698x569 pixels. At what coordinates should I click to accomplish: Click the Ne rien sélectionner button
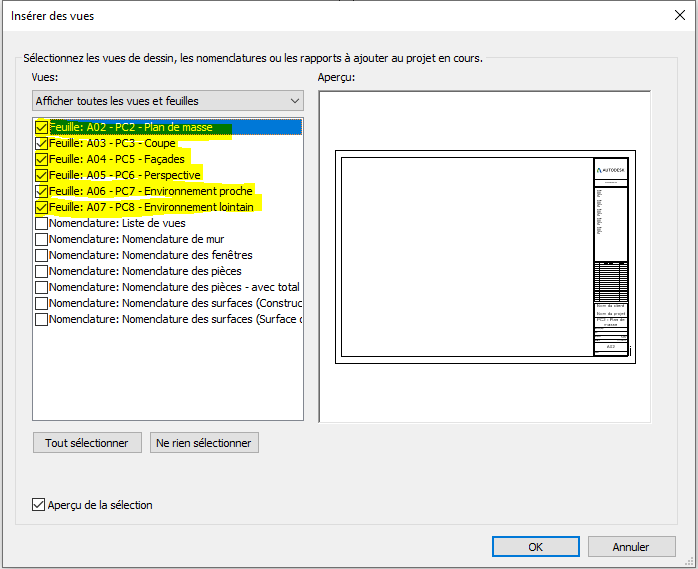tap(204, 442)
